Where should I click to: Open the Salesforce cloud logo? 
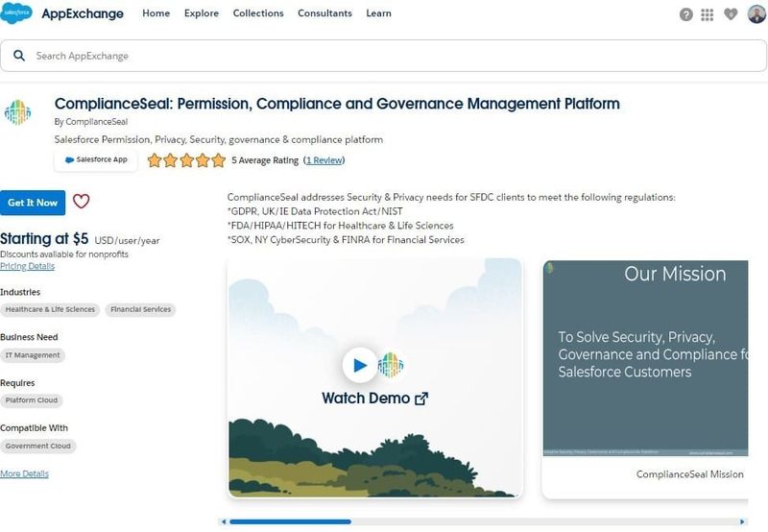(16, 13)
